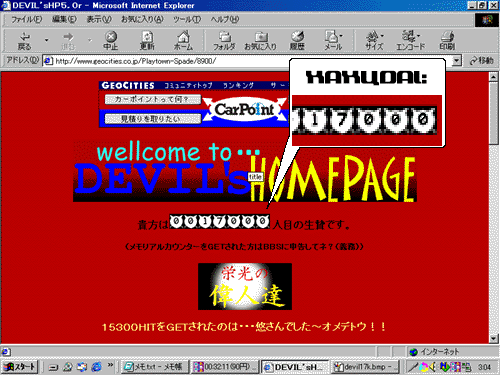Click the 見積りを取りたい banner button
Viewport: 500px width, 375px height.
pos(153,119)
